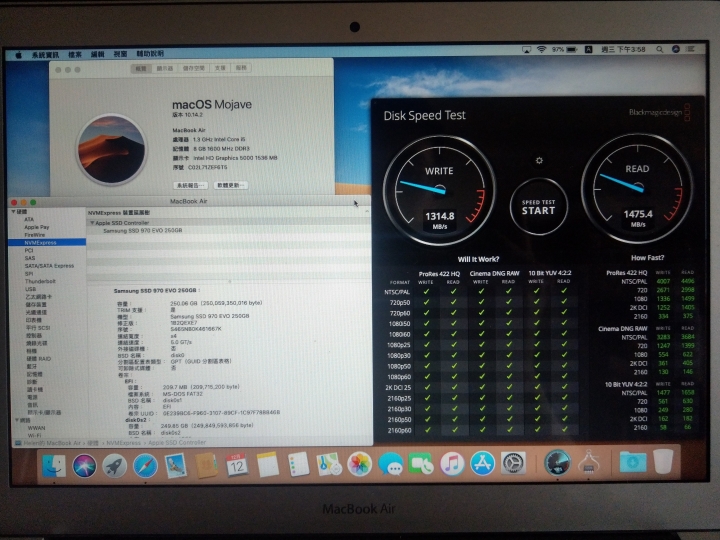Viewport: 720px width, 540px height.
Task: Open System Preferences gear in Dock
Action: pos(513,463)
